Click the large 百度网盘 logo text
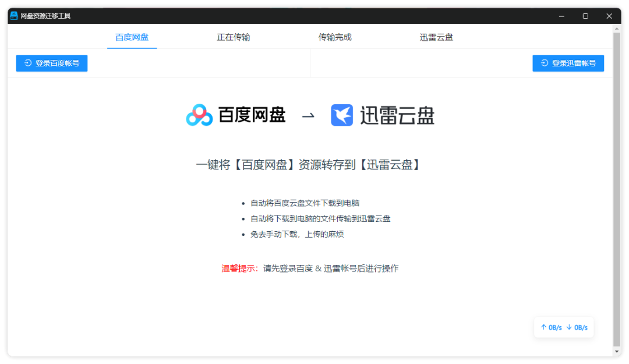Screen dimensions: 629x364 pyautogui.click(x=252, y=115)
